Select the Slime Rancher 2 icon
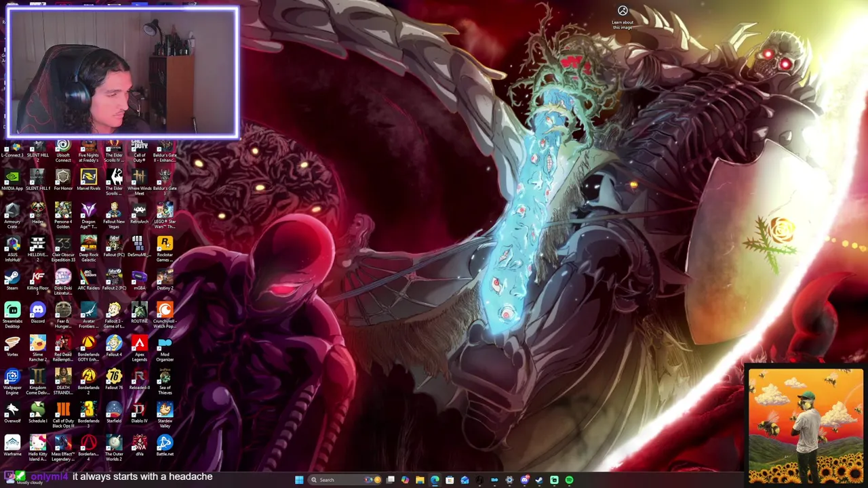The image size is (868, 488). point(37,349)
